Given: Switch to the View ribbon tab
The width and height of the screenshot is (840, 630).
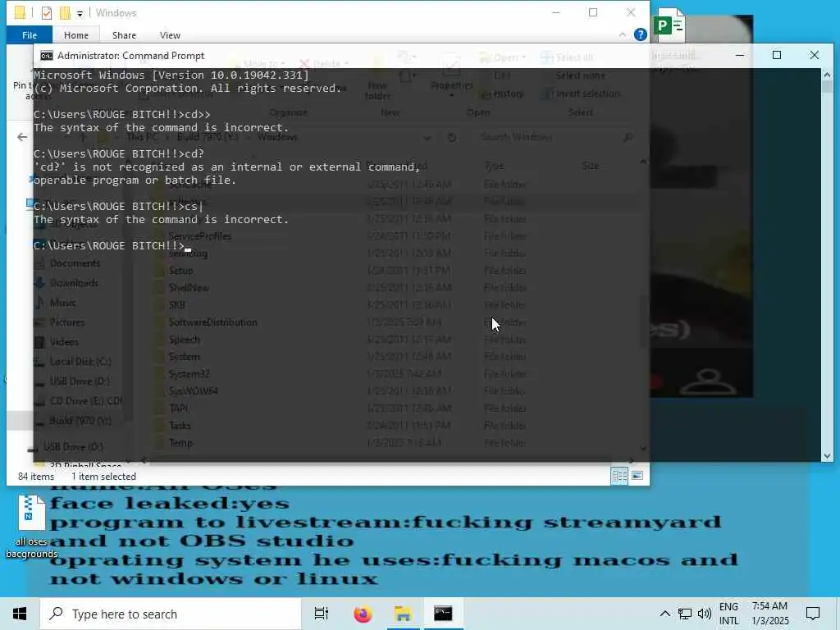Looking at the screenshot, I should 170,34.
